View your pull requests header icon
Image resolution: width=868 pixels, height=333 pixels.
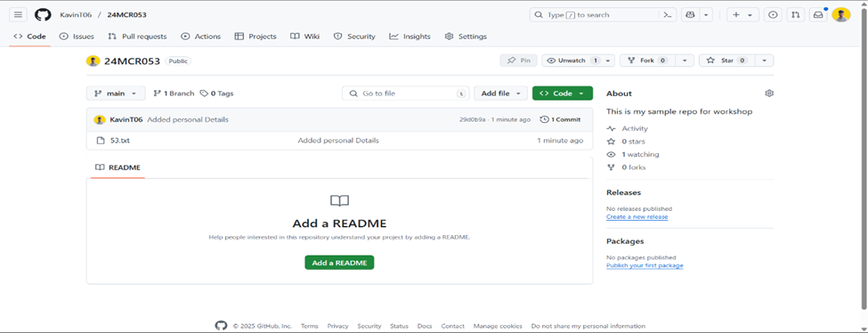coord(796,15)
